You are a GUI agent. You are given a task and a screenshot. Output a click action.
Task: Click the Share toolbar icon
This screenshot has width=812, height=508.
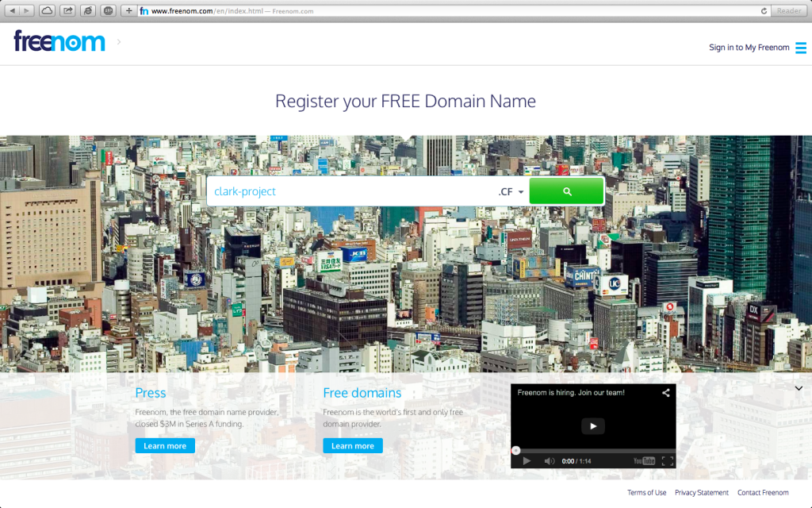click(67, 10)
